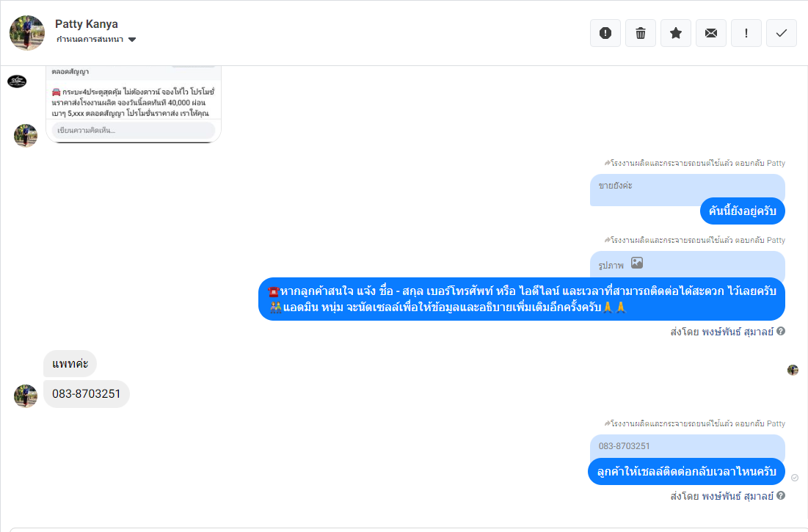Star this conversation with Patty Kanya

(676, 33)
